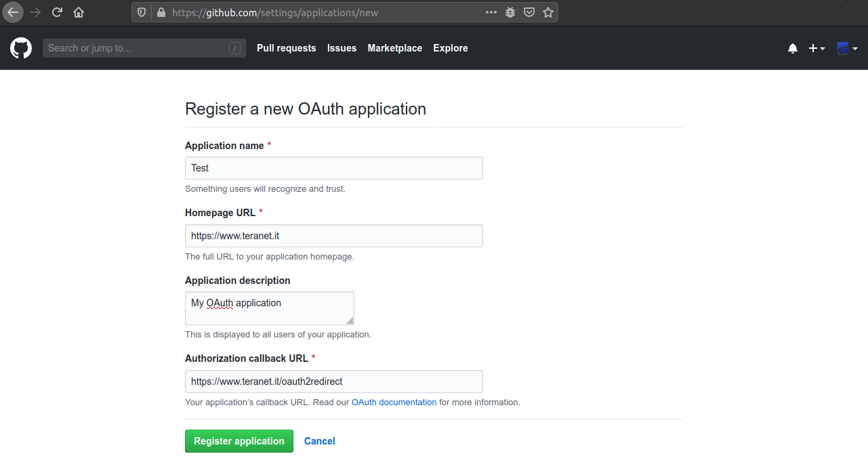Screen dimensions: 868x475
Task: Save the page to Pocket
Action: 529,12
